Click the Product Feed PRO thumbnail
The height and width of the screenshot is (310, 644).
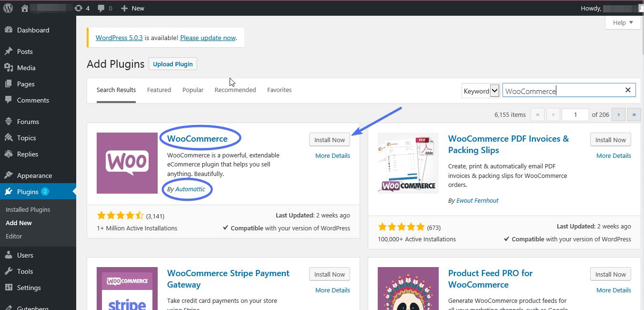tap(408, 289)
